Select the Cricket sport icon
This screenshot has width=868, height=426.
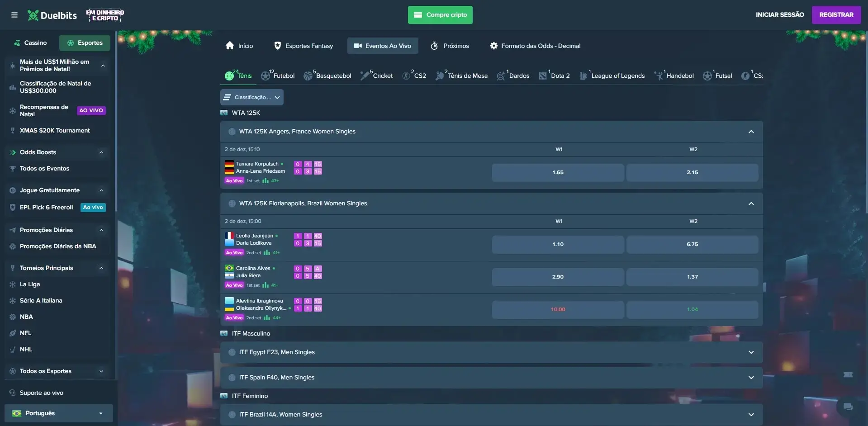click(365, 76)
